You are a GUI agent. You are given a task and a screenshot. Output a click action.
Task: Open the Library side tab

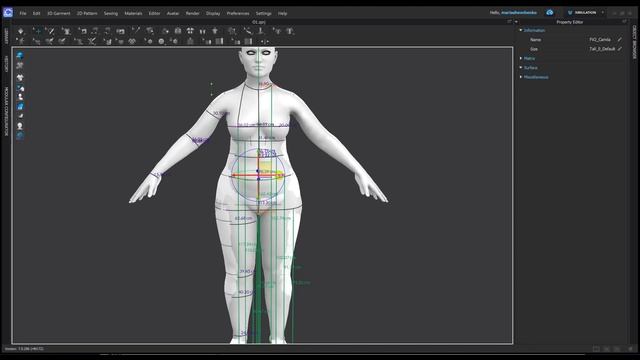click(6, 36)
